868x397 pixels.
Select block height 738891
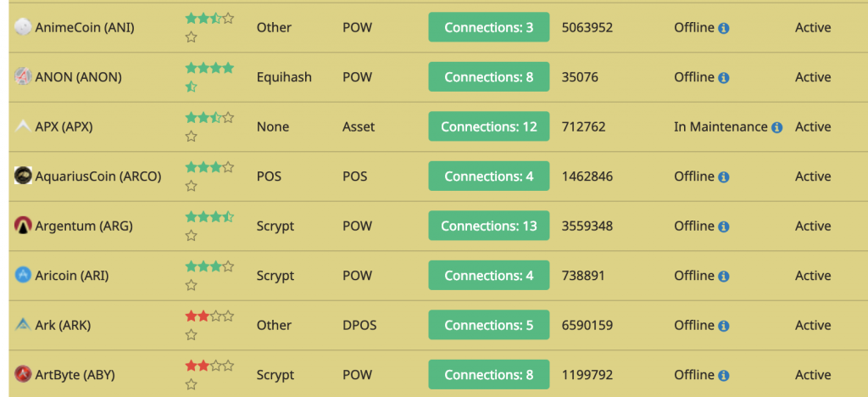(583, 275)
